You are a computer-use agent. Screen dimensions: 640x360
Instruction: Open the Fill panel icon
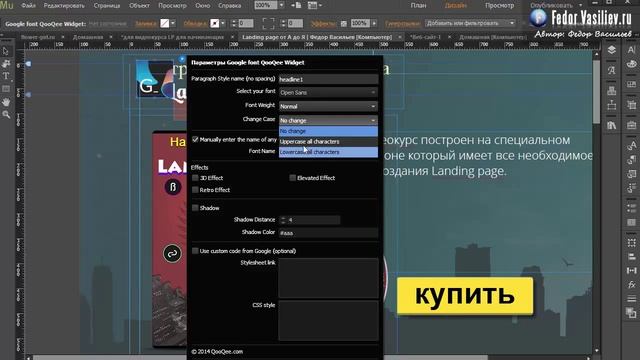(x=631, y=313)
